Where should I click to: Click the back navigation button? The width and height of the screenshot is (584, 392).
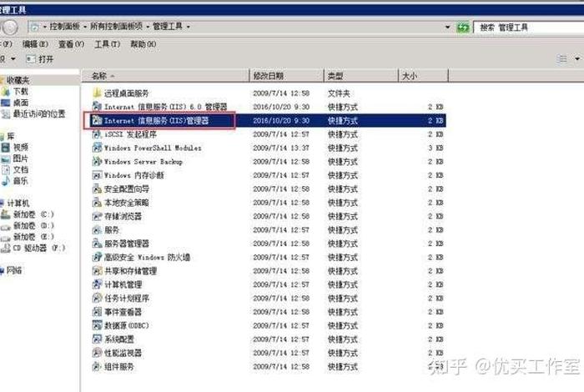(x=10, y=28)
